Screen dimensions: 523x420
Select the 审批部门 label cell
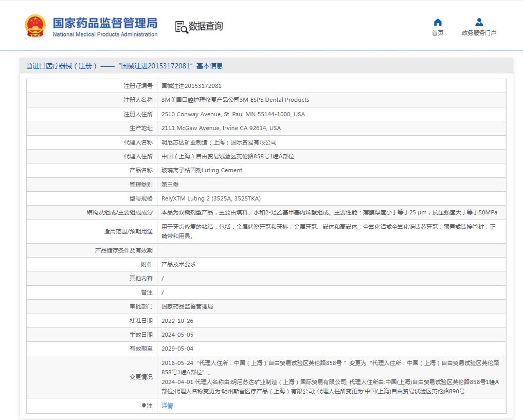point(92,307)
